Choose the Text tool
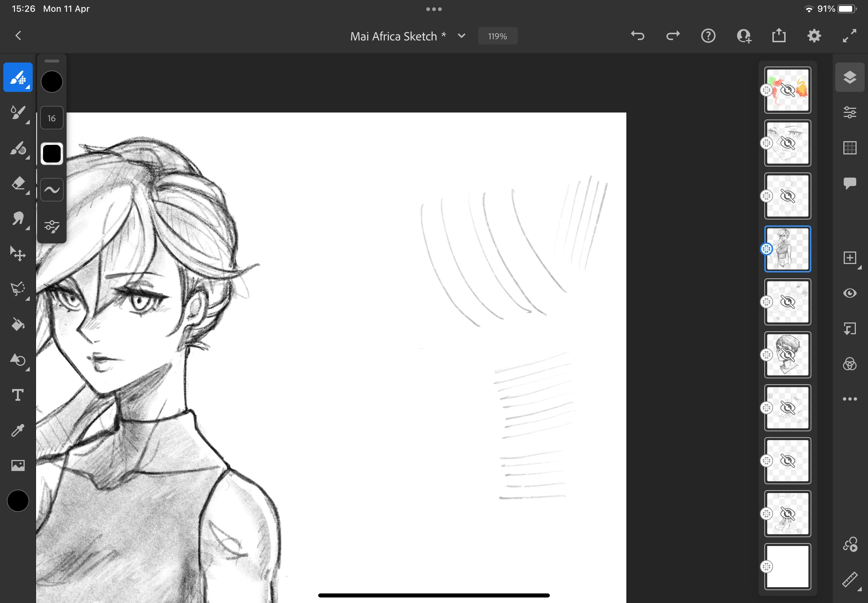The height and width of the screenshot is (603, 868). pos(18,395)
